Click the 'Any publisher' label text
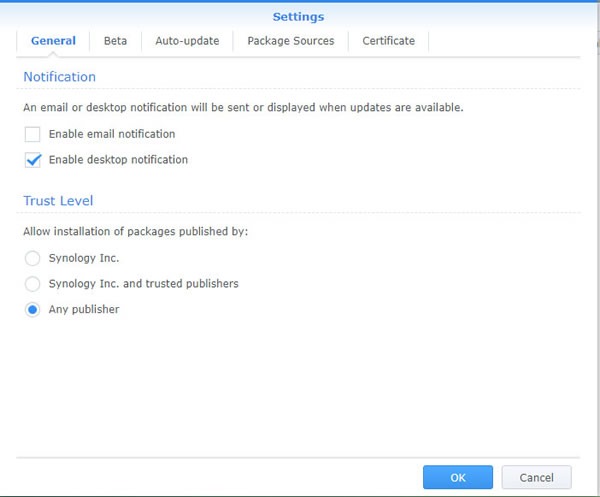 coord(84,310)
